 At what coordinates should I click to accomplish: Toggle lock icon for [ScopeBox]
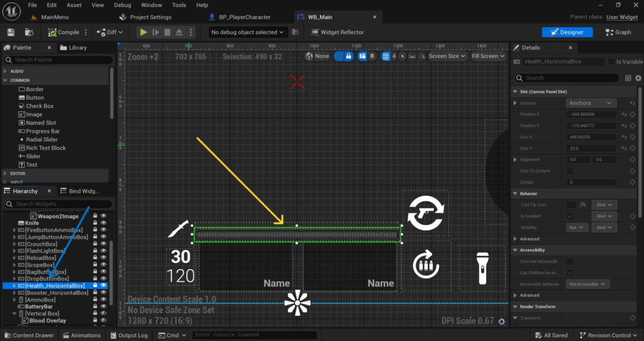pos(96,265)
